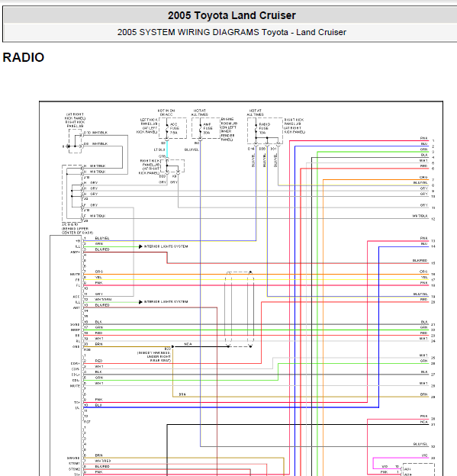Image resolution: width=457 pixels, height=476 pixels.
Task: Click the AMP+ pin BLK/RED wire label
Action: [x=102, y=249]
